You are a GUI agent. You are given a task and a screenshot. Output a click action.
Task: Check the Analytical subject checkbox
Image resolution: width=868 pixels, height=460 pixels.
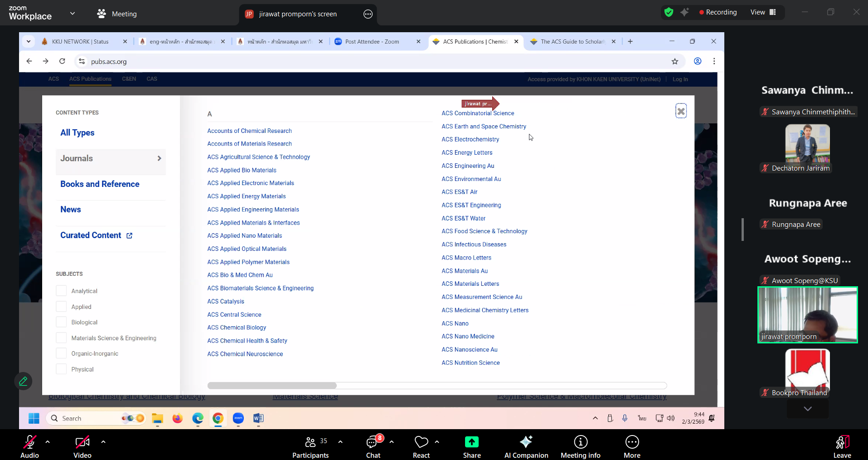point(61,291)
